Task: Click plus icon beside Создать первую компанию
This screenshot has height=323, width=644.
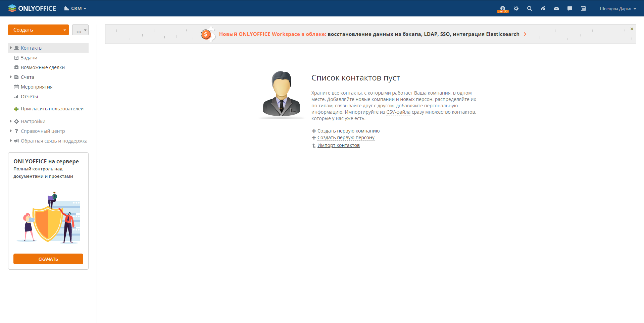Action: click(x=314, y=131)
